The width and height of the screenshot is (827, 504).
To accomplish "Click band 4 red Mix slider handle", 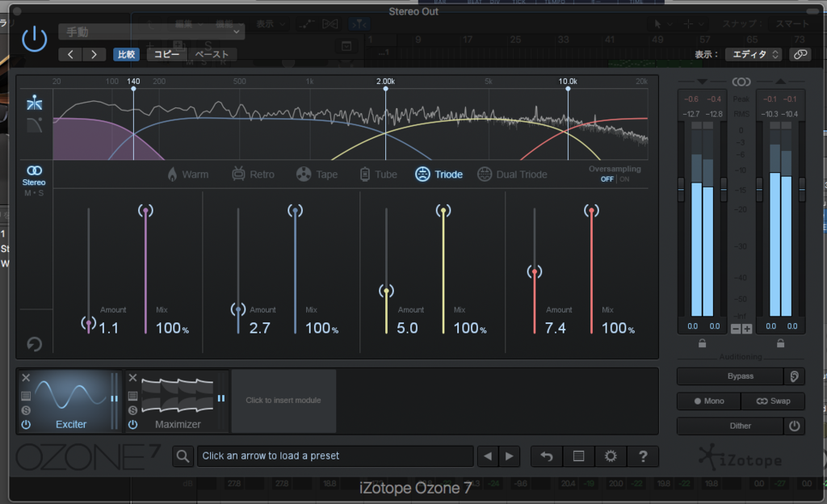I will [x=591, y=211].
